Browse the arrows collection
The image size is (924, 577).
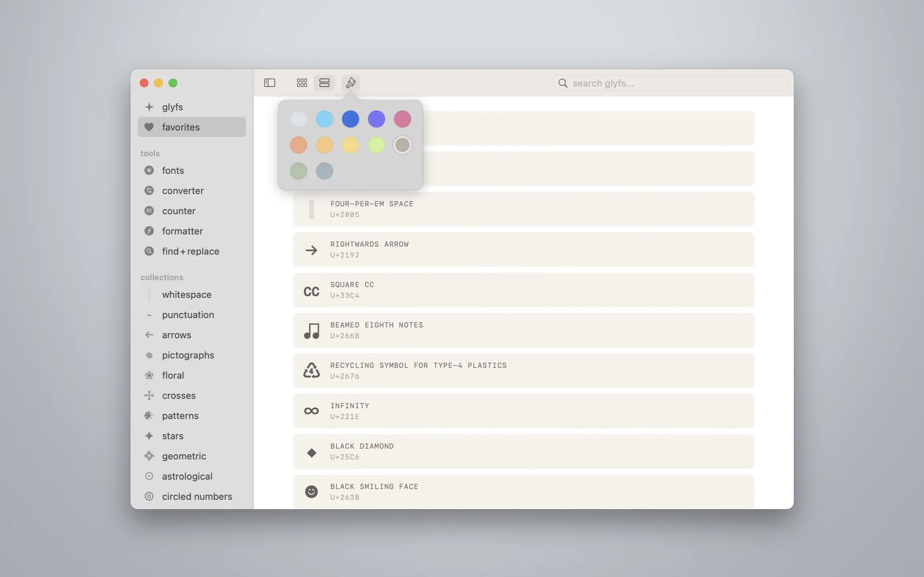coord(176,335)
